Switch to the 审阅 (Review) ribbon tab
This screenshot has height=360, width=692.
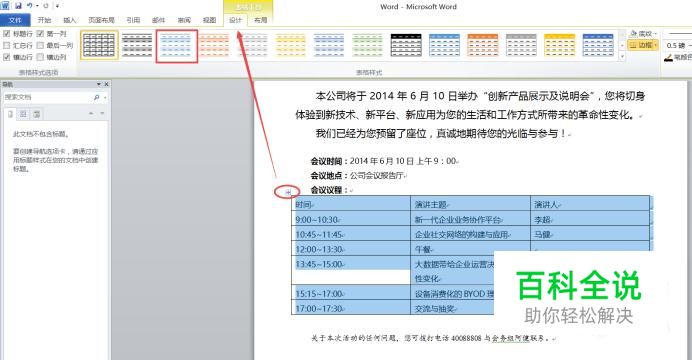[184, 20]
